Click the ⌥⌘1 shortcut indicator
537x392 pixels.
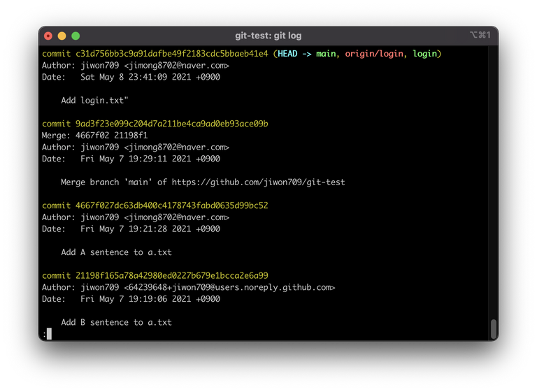coord(480,35)
